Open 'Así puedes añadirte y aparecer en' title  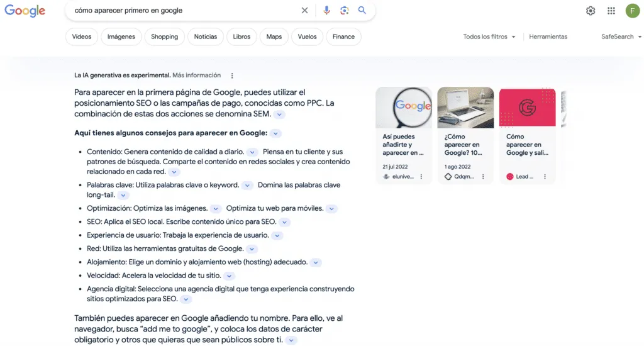coord(403,145)
